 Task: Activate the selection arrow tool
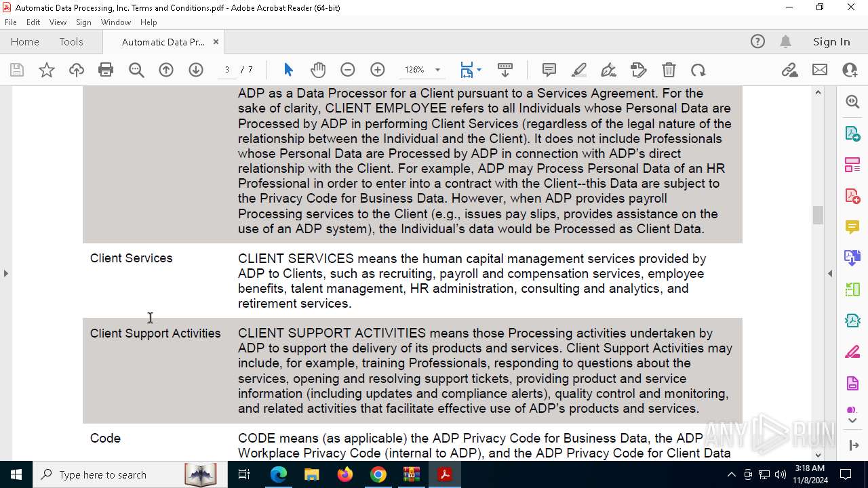[x=288, y=70]
